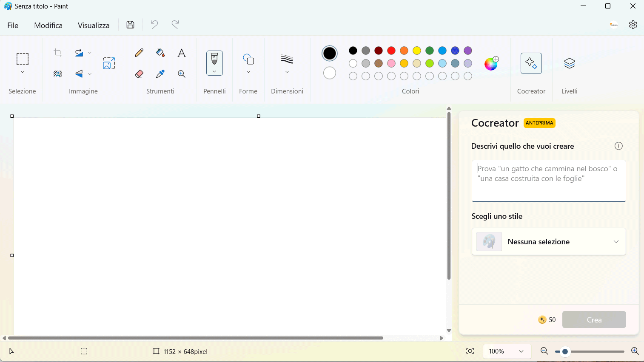Pick the purple color swatch
644x362 pixels.
tap(468, 51)
